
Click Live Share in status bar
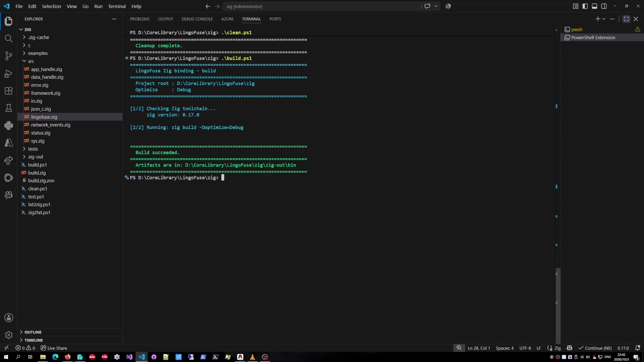(54, 348)
